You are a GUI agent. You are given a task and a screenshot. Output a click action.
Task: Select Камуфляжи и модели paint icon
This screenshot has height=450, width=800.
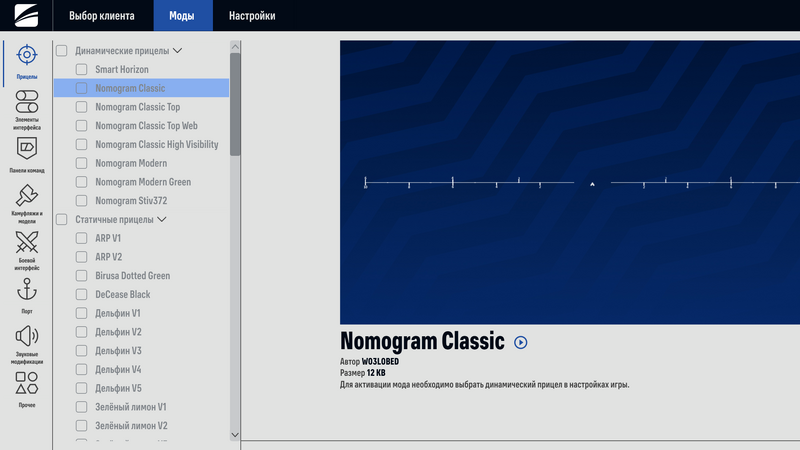tap(27, 199)
